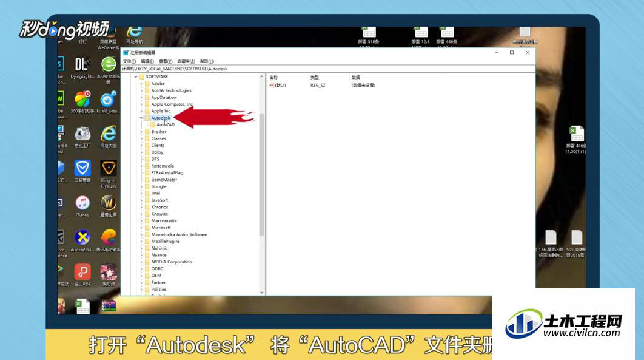
Task: Select the ODBC registry key
Action: point(157,269)
